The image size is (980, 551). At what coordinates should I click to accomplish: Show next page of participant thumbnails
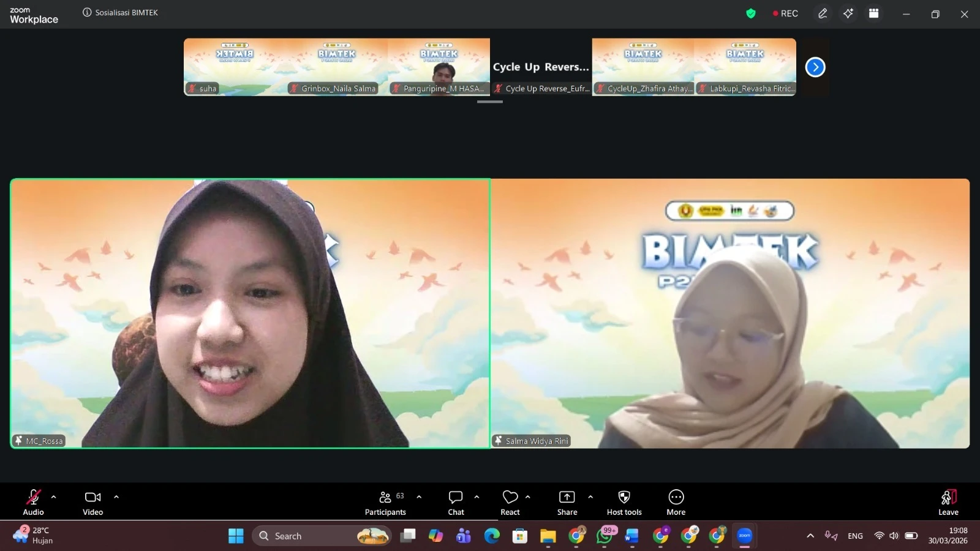[x=815, y=67]
